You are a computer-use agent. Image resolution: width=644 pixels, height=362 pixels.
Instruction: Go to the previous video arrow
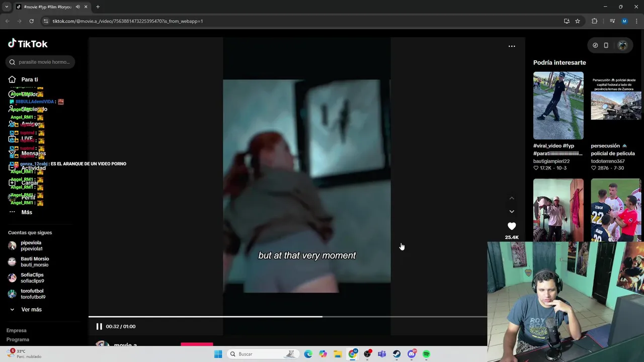coord(512,198)
